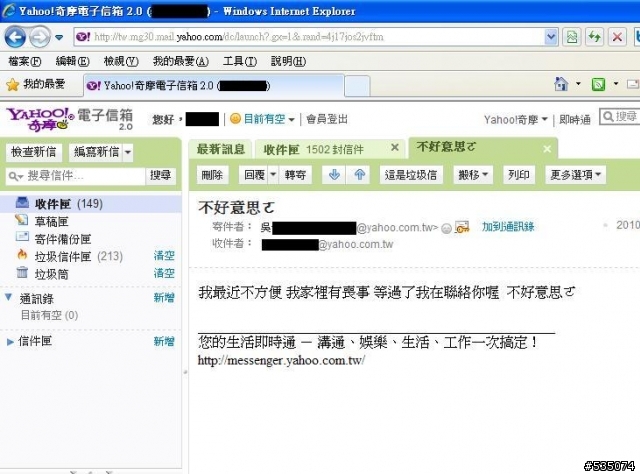Open the recent pages dropdown next to Forward

click(x=60, y=38)
